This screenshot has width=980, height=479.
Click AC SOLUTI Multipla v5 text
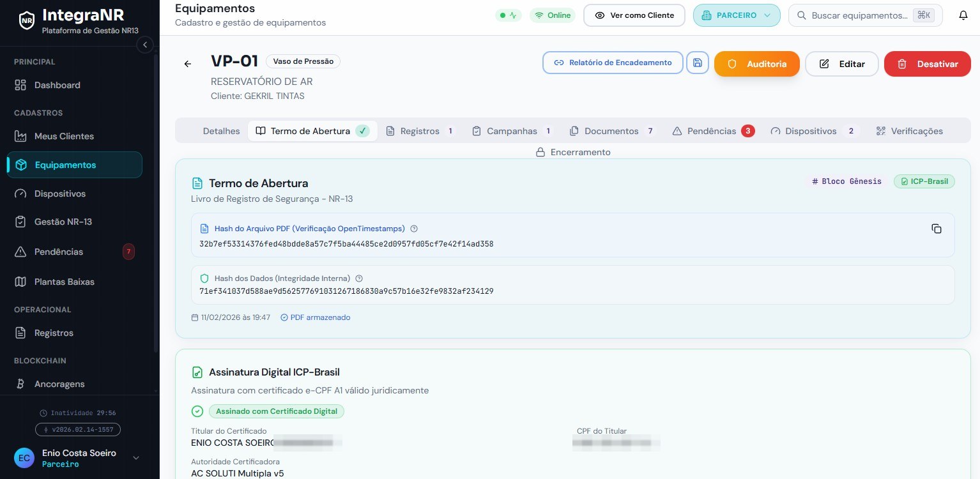click(x=238, y=473)
